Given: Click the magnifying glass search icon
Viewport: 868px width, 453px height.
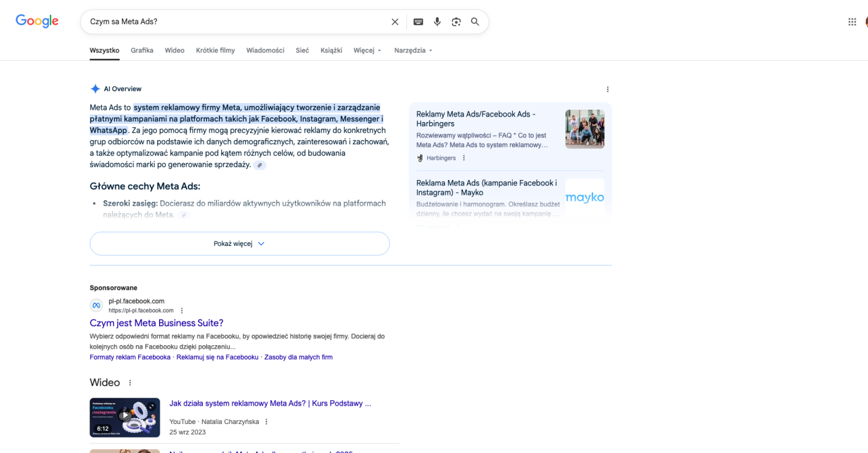Looking at the screenshot, I should [475, 22].
